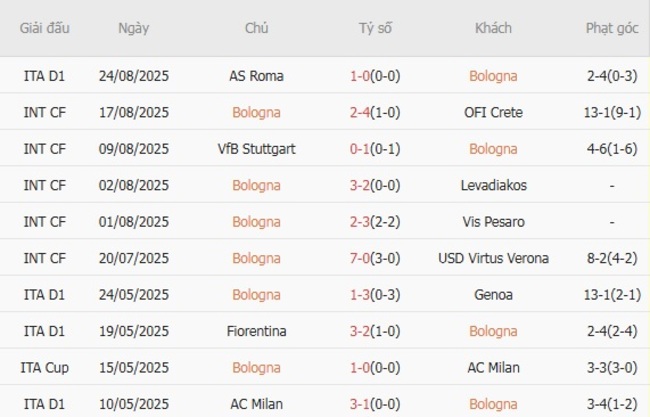Click the AS Roma team name
Image resolution: width=650 pixels, height=417 pixels.
point(256,76)
